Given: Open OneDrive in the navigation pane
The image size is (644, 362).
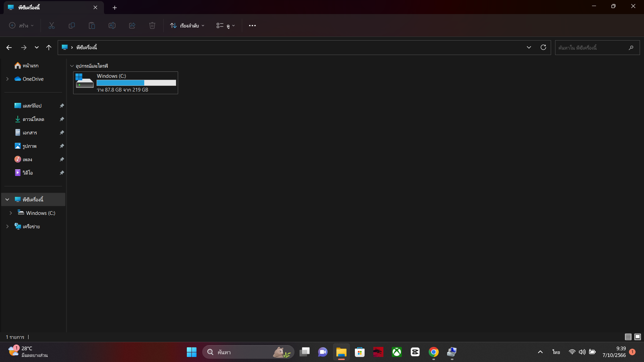Looking at the screenshot, I should click(33, 79).
